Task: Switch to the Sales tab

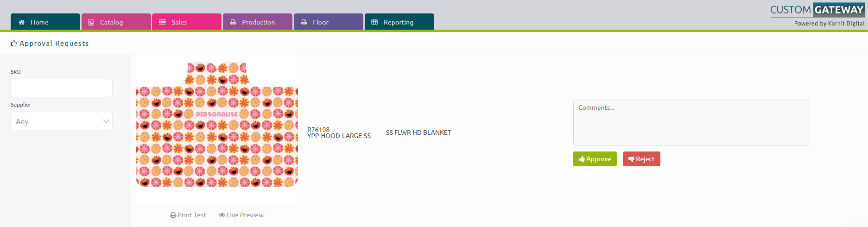Action: (x=187, y=22)
